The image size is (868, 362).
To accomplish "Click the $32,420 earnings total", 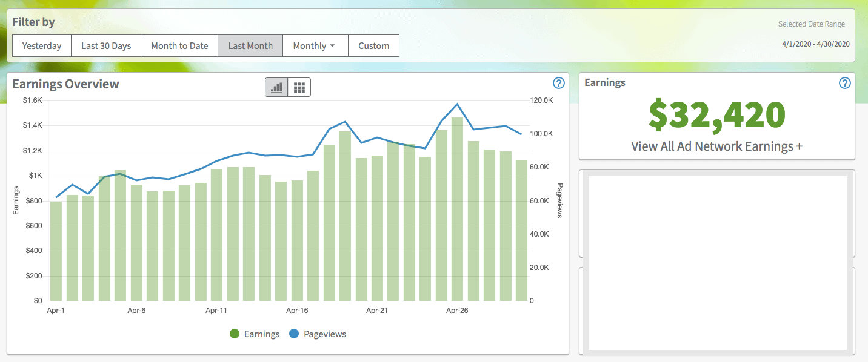I will pyautogui.click(x=716, y=116).
